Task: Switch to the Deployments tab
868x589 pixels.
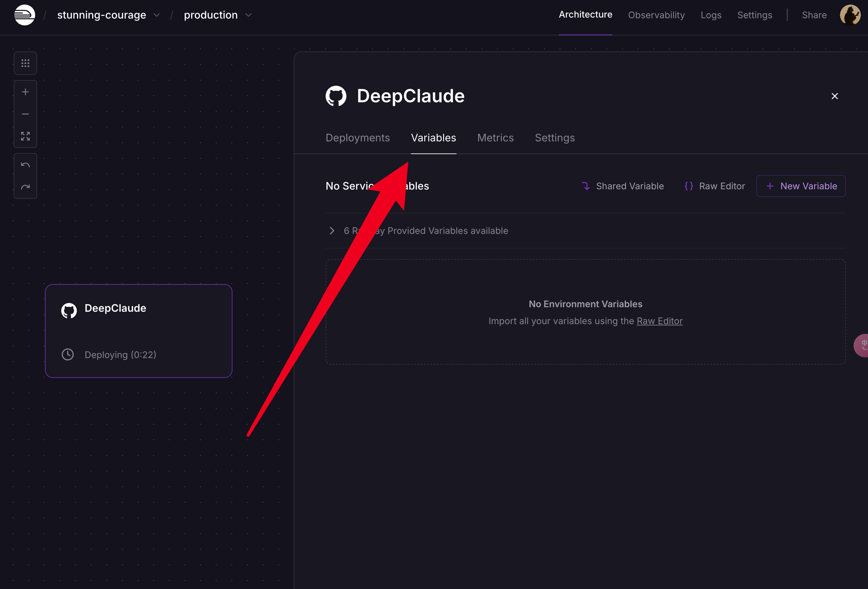Action: tap(357, 137)
